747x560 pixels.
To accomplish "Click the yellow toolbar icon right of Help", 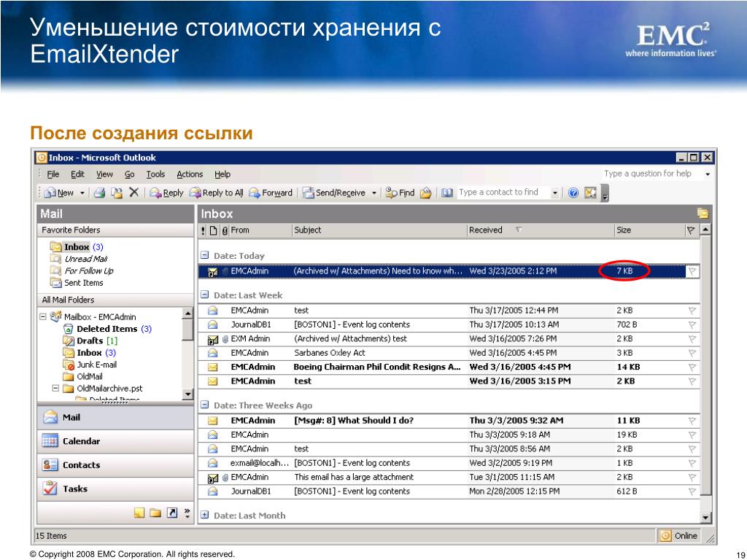I will (x=590, y=192).
